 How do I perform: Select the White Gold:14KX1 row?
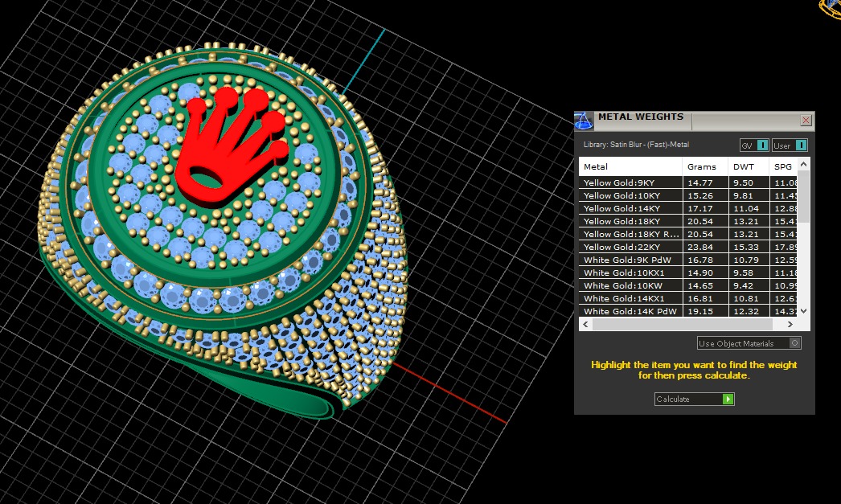[687, 299]
